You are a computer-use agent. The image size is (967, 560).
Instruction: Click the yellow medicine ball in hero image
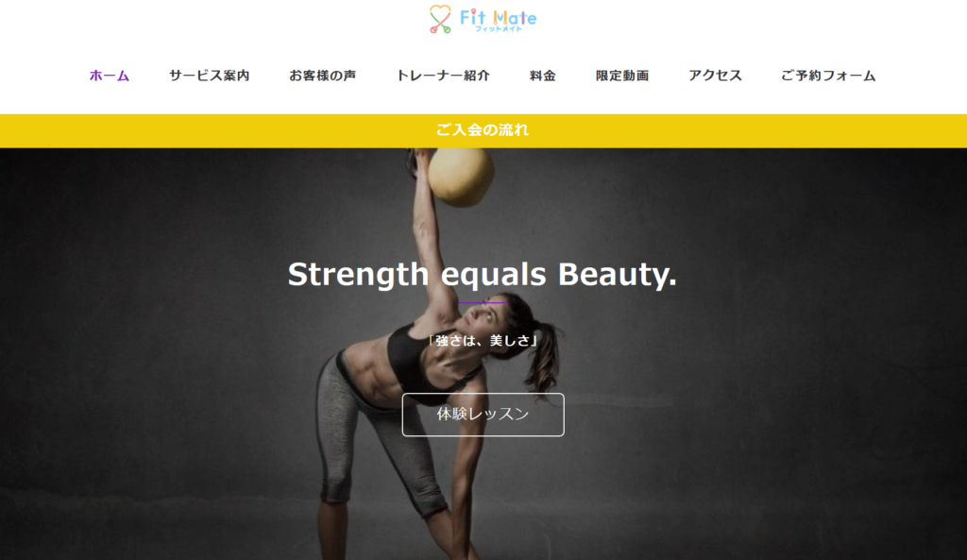[461, 176]
